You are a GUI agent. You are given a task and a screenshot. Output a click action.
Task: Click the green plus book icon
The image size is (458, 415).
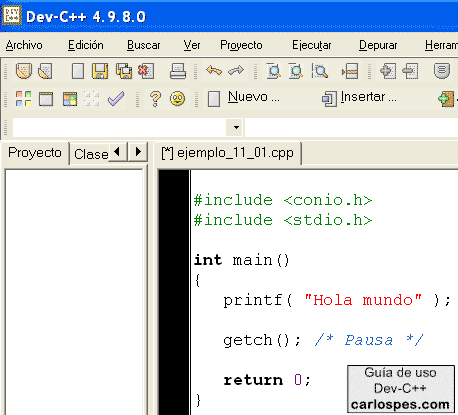447,99
